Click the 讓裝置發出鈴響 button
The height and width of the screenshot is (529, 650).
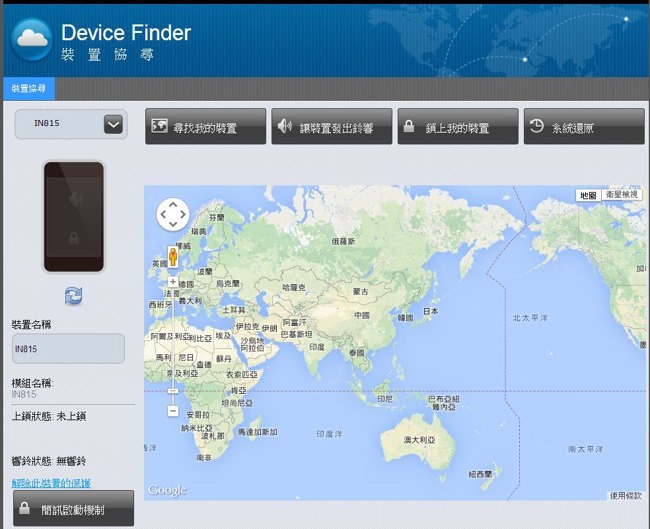[332, 126]
